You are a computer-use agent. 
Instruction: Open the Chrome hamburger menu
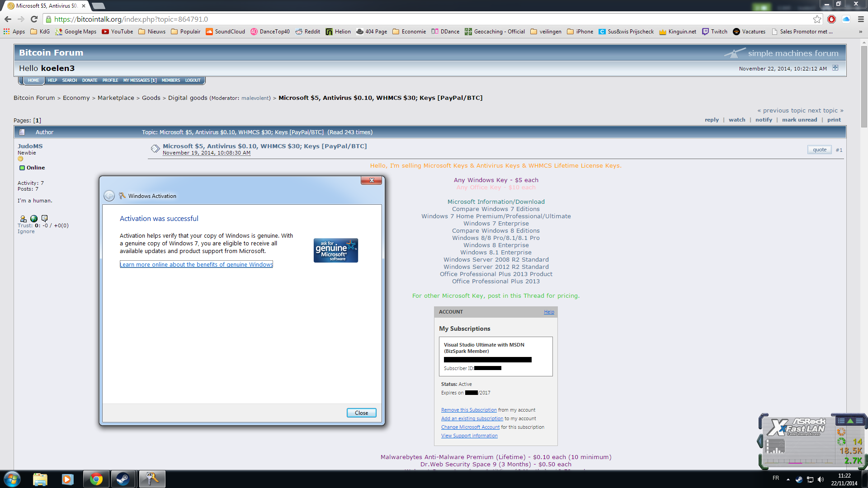pyautogui.click(x=861, y=19)
